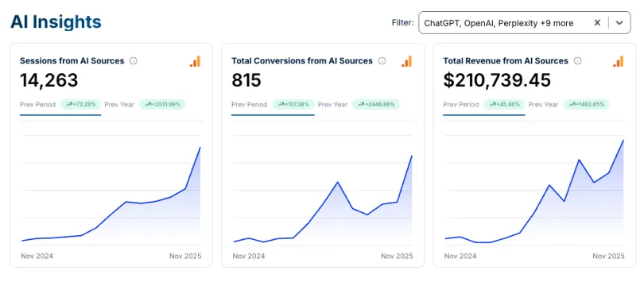Click the $210,739.45 revenue value
This screenshot has width=644, height=286.
coord(497,80)
